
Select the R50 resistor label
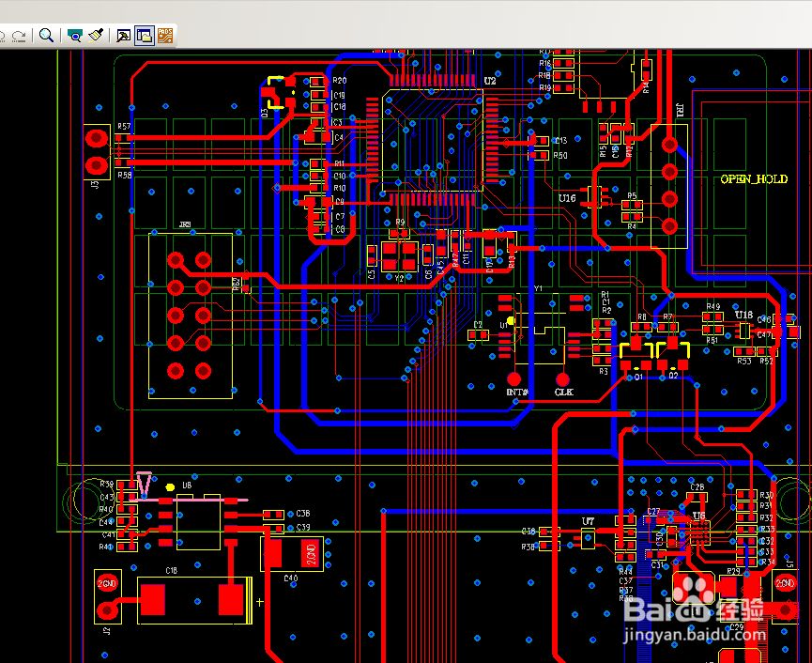[x=559, y=155]
